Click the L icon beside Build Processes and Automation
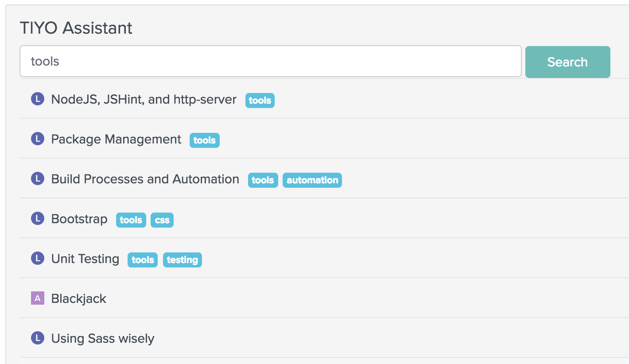The width and height of the screenshot is (629, 364). coord(38,179)
